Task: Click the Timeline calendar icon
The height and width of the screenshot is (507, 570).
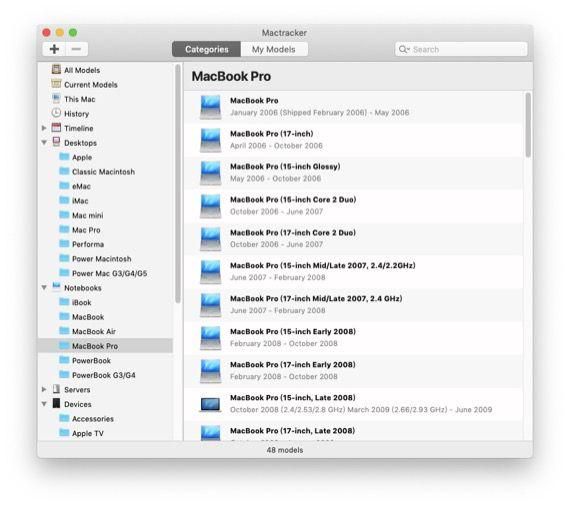Action: (x=56, y=128)
